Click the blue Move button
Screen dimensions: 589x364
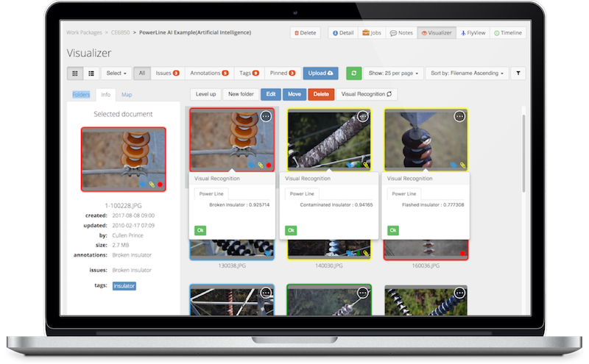[294, 94]
